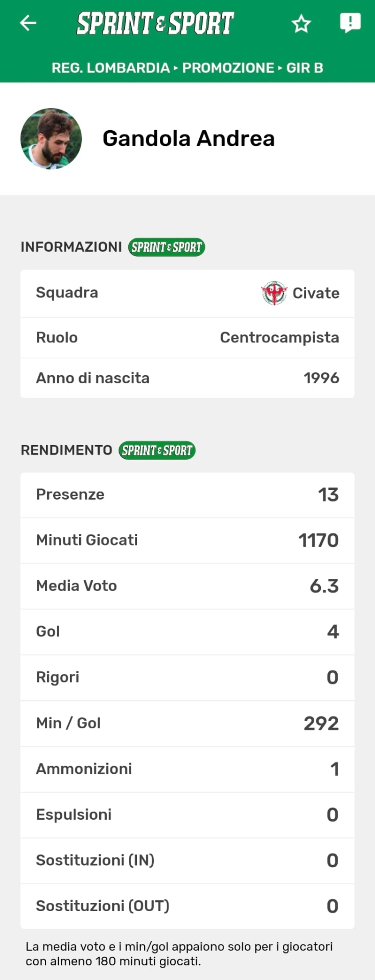Select the Sostituzioni (OUT) row
The image size is (375, 980).
(x=187, y=906)
